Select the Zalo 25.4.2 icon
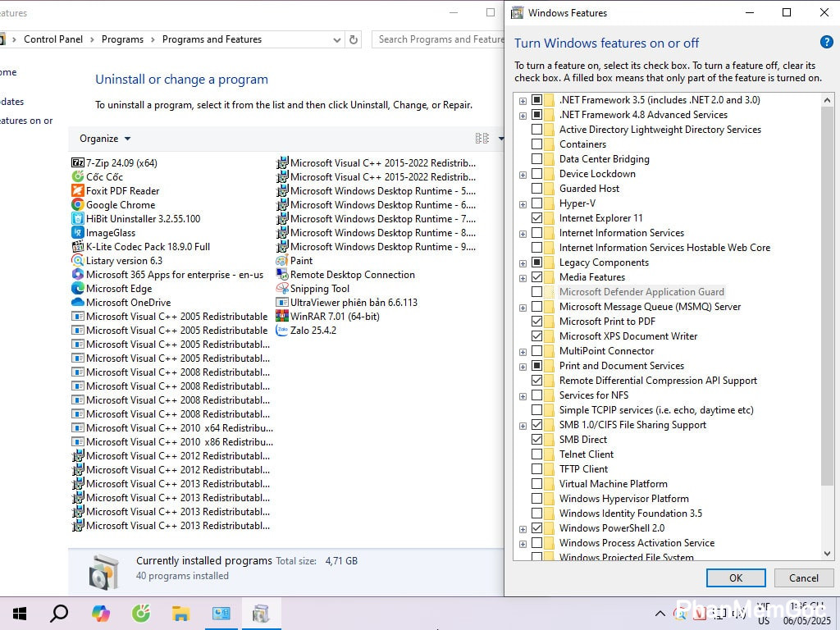This screenshot has width=840, height=630. point(282,331)
